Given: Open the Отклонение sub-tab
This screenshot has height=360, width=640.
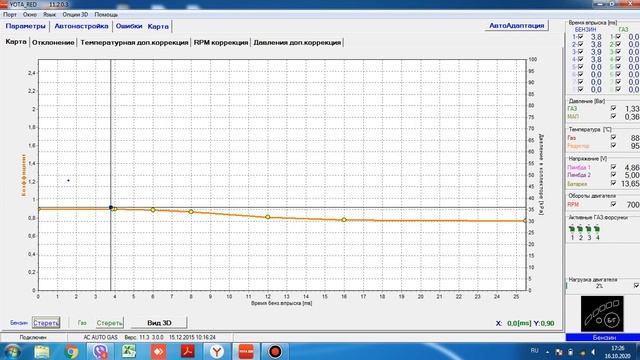Looking at the screenshot, I should 53,42.
